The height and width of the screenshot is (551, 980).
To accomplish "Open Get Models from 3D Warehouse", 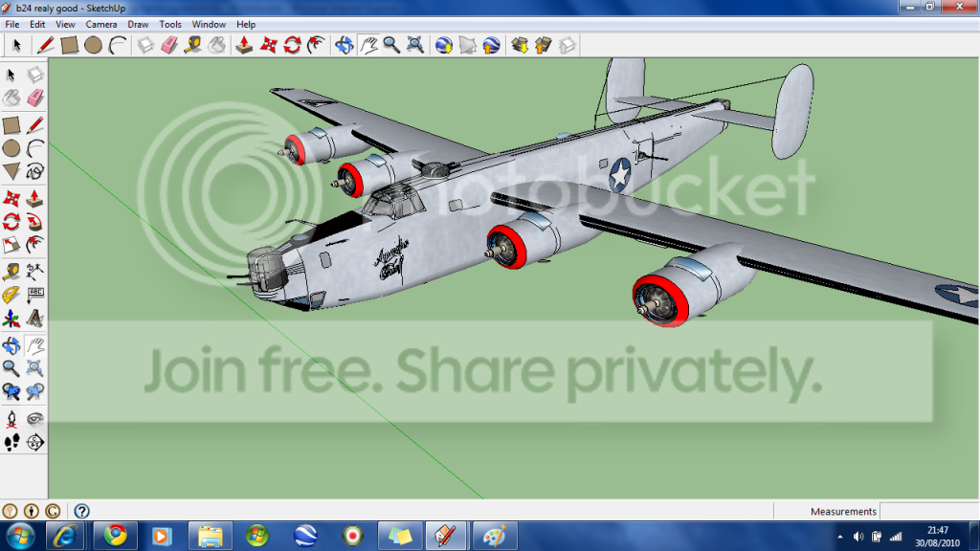I will [x=520, y=45].
